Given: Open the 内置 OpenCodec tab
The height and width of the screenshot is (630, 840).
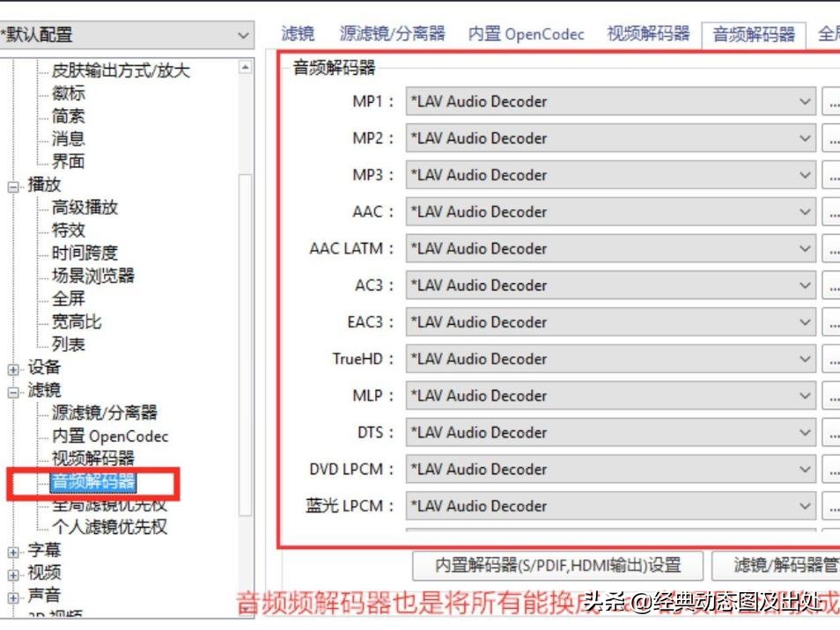Looking at the screenshot, I should (x=526, y=34).
